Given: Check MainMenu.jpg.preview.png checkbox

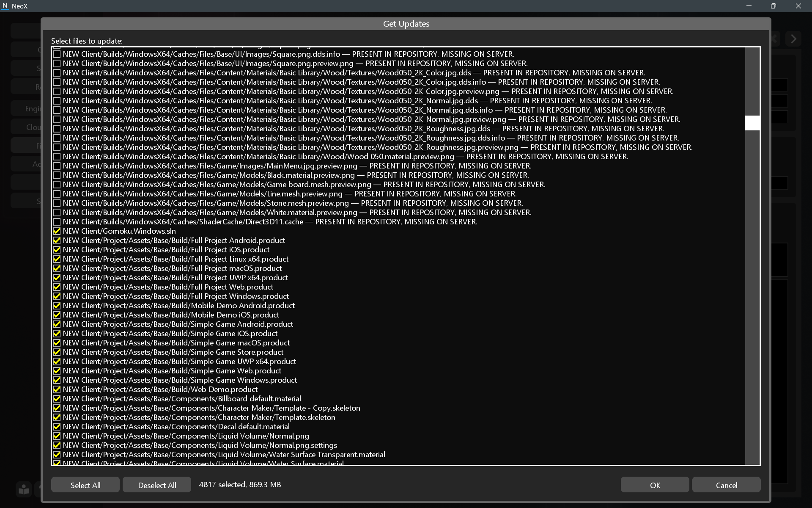Looking at the screenshot, I should pos(57,166).
